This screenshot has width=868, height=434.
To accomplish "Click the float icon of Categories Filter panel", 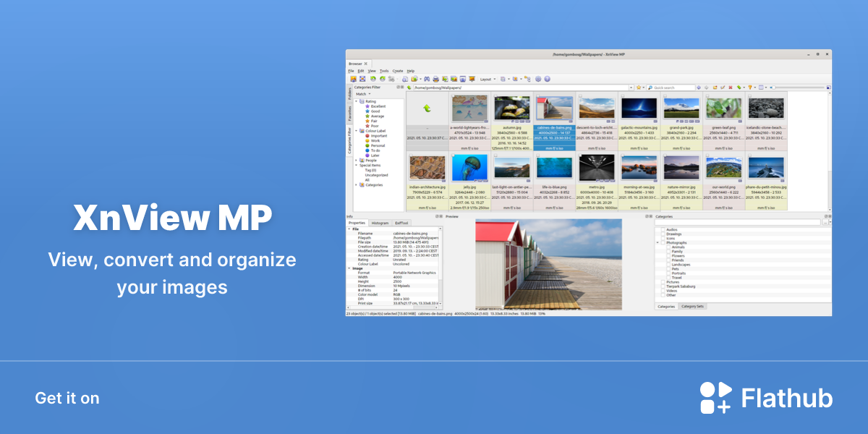I will click(398, 87).
